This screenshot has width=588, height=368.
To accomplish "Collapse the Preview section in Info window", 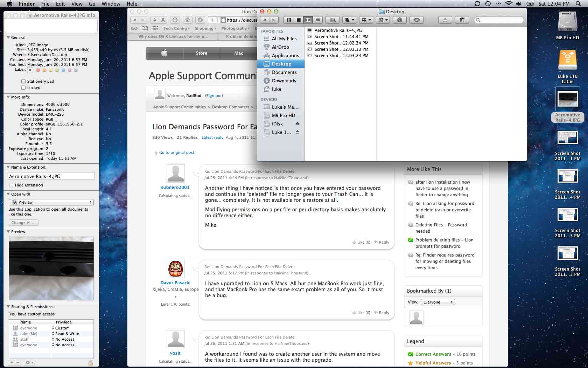I will coord(8,232).
